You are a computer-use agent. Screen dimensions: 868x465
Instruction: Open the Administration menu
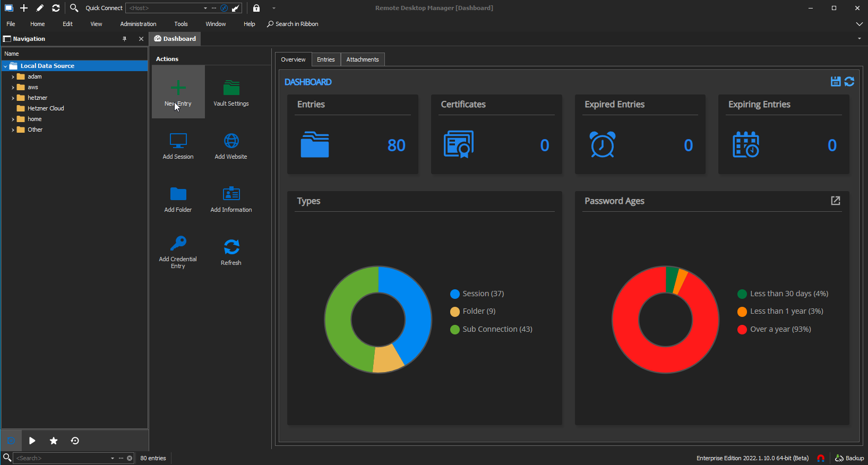[138, 24]
